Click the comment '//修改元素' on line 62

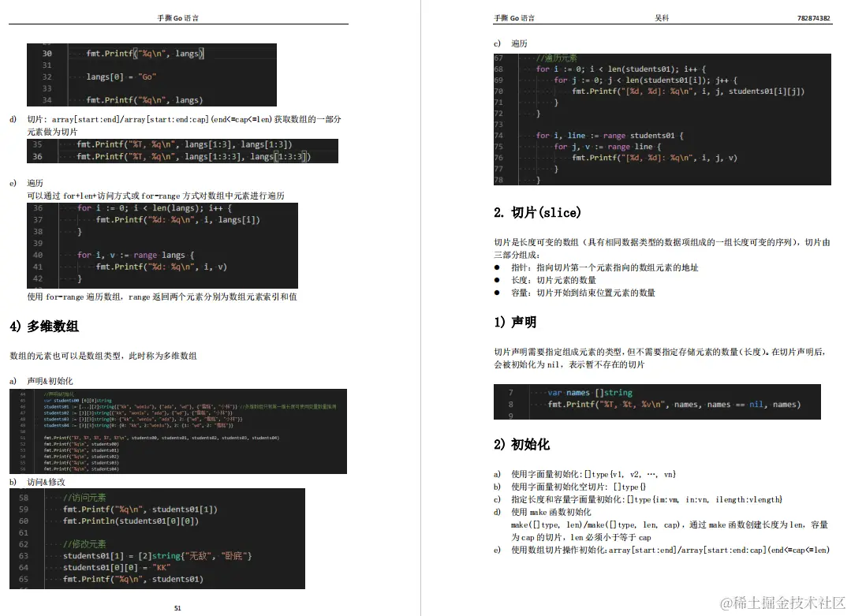[84, 543]
